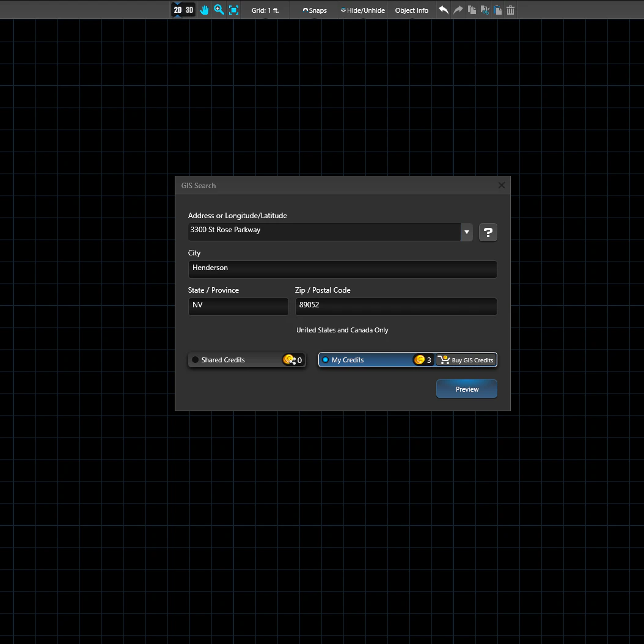
Task: Undo the last action
Action: [x=444, y=10]
